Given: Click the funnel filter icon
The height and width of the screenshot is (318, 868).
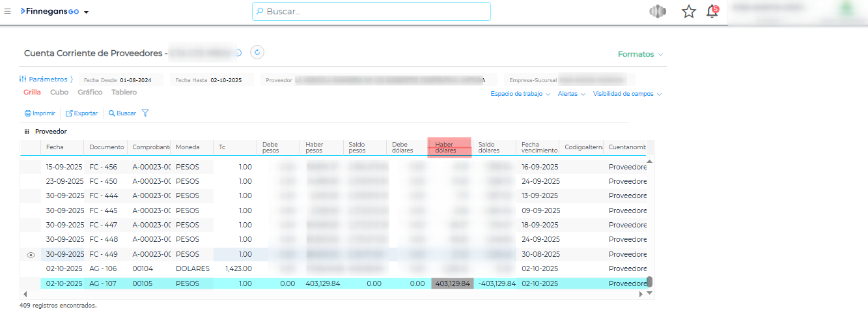Looking at the screenshot, I should pos(145,113).
